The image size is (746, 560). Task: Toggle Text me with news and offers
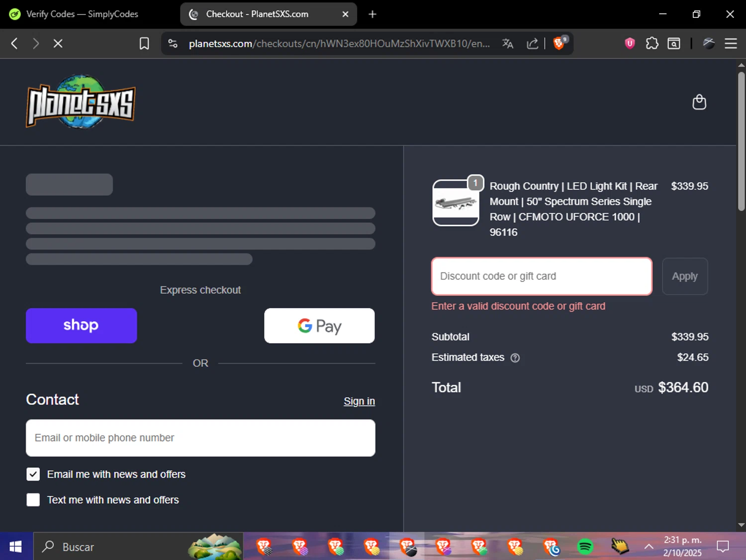(x=33, y=500)
